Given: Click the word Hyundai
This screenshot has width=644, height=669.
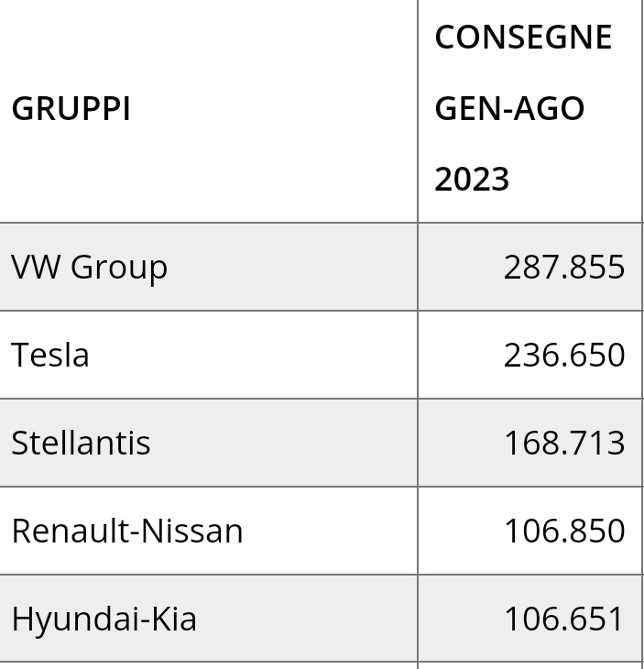Looking at the screenshot, I should pyautogui.click(x=74, y=620).
